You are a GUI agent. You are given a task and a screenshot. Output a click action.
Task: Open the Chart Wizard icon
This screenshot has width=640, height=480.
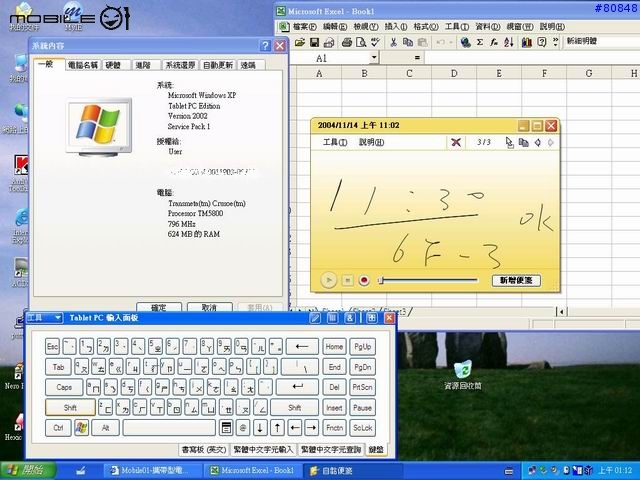(527, 42)
